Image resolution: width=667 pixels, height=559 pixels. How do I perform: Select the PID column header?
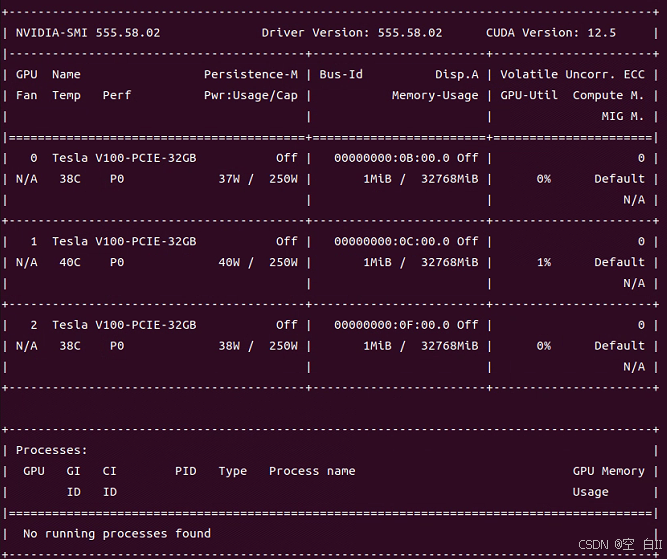pos(186,471)
